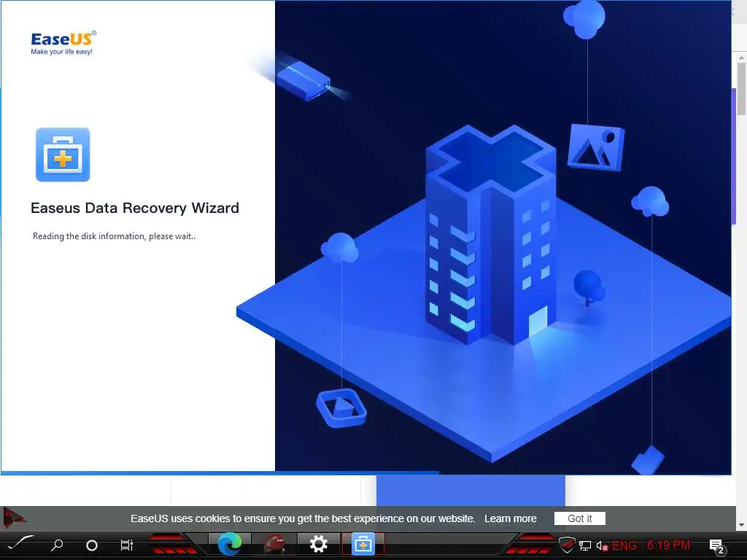
Task: Open the clock showing 6:19 PM
Action: [668, 545]
